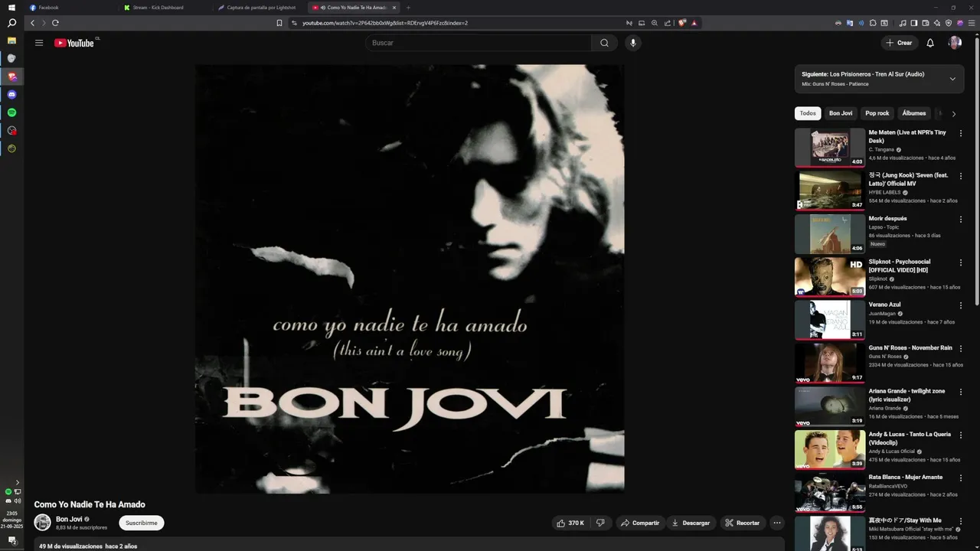Viewport: 980px width, 551px height.
Task: Switch to Captura de pantalla Lightshot tab
Action: (x=260, y=8)
